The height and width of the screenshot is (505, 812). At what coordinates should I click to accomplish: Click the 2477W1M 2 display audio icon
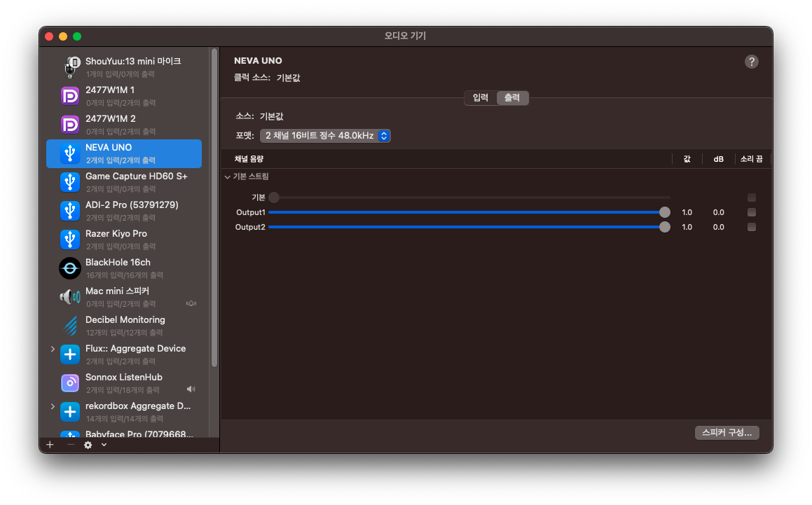tap(70, 125)
